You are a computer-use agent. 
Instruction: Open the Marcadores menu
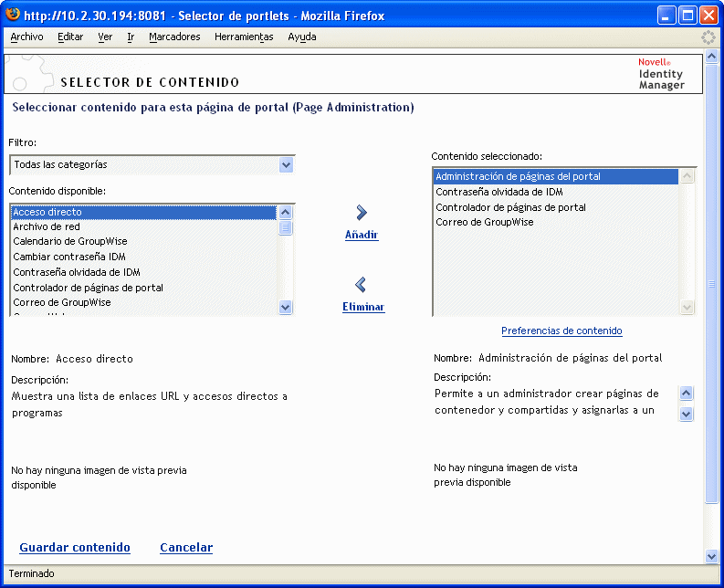coord(174,37)
